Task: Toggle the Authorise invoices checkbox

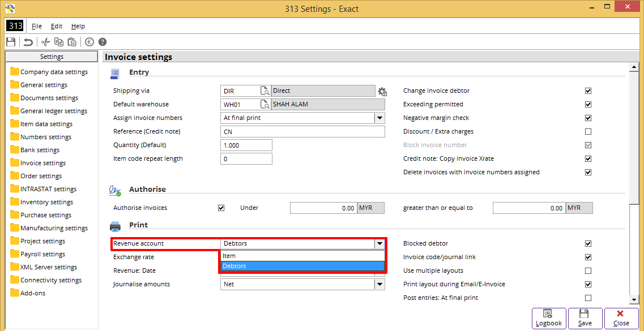Action: [221, 208]
